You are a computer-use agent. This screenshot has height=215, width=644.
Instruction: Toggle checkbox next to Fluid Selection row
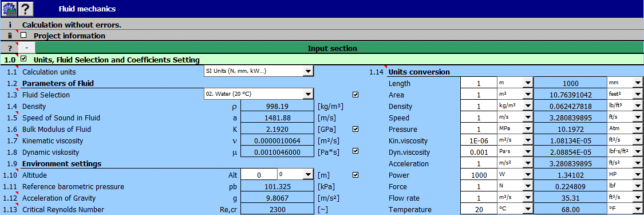(x=355, y=95)
